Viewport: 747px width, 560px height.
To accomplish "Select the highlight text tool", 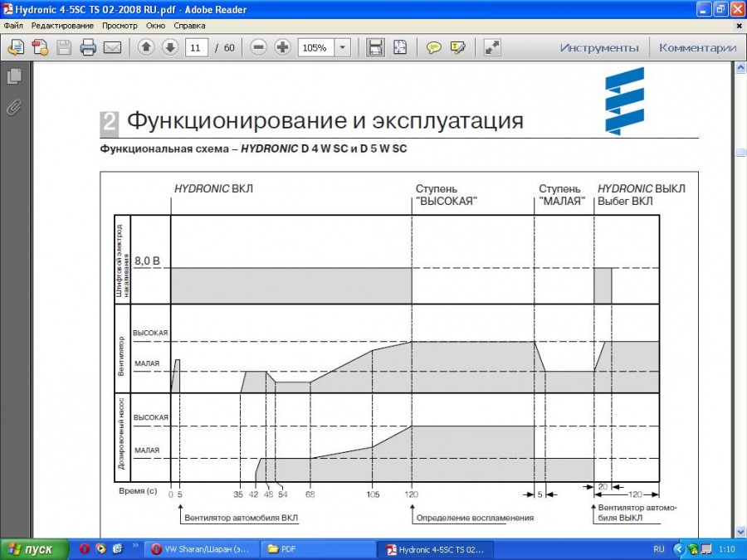I will click(x=457, y=47).
